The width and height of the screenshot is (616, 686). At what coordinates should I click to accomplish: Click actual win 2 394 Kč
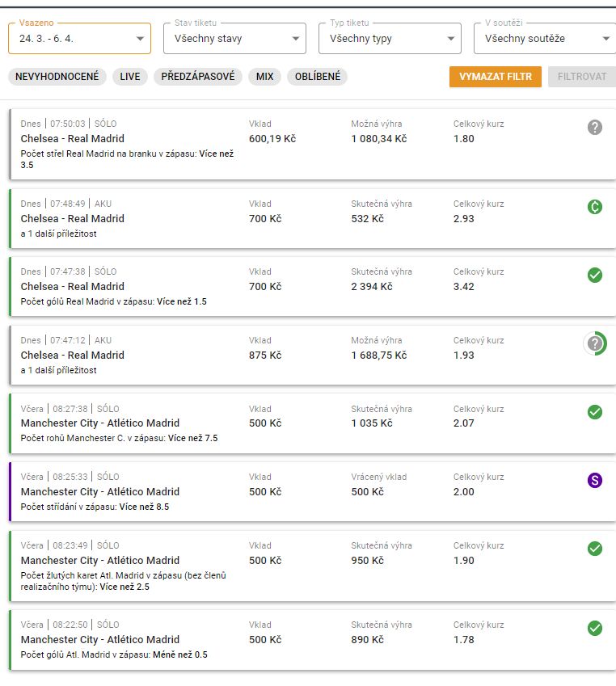coord(372,287)
